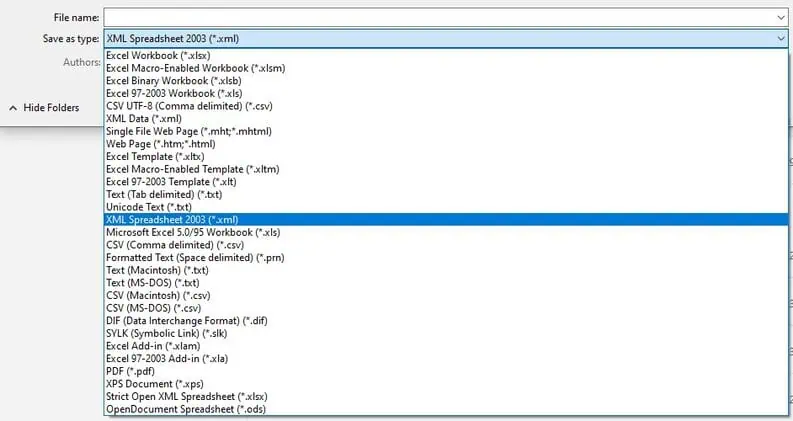This screenshot has height=421, width=793.
Task: Select CSV UTF-8 (Comma delimited) option
Action: (x=446, y=106)
